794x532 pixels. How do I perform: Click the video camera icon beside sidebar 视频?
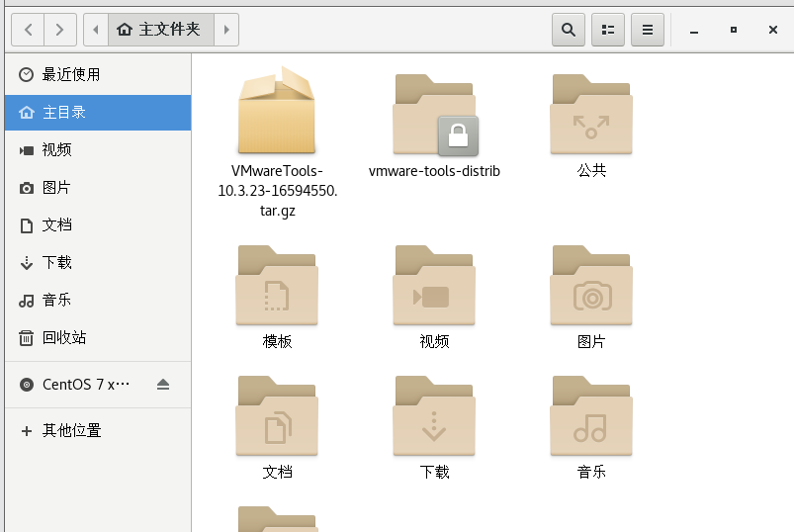point(27,150)
